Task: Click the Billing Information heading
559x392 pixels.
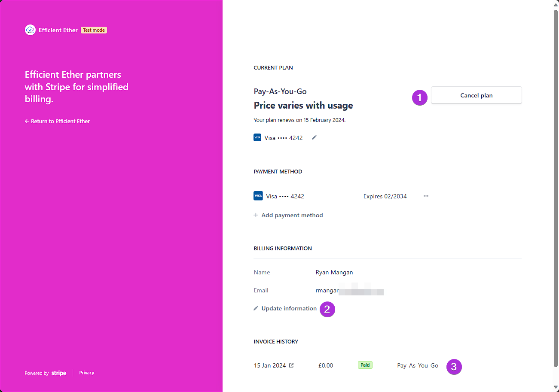Action: [x=283, y=249]
